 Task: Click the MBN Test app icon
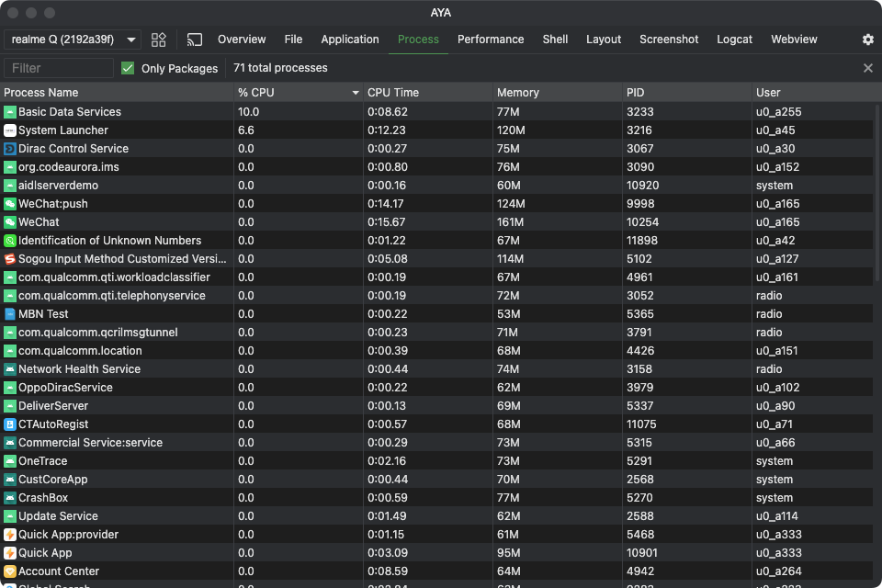pos(9,314)
